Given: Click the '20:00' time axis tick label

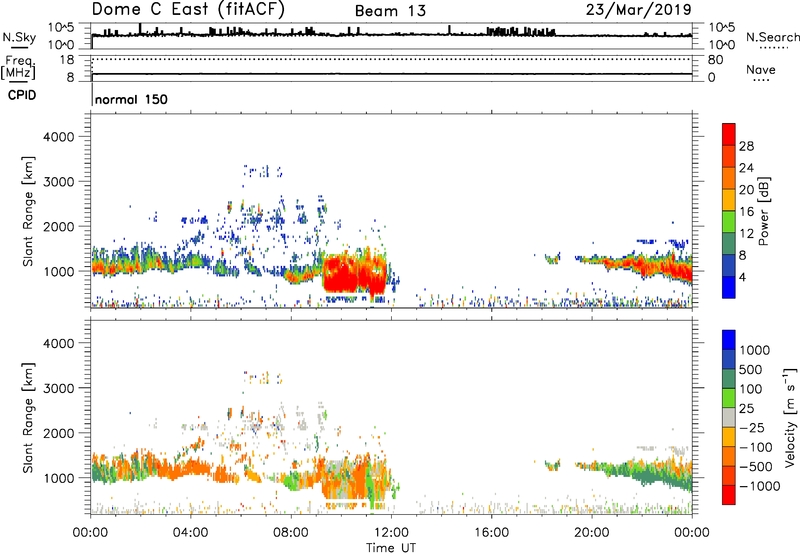Looking at the screenshot, I should coord(591,533).
